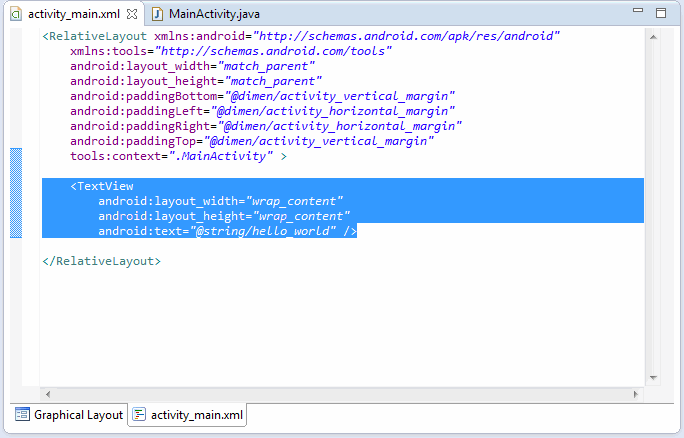This screenshot has width=684, height=438.
Task: Close the activity_main.xml tab with X
Action: pyautogui.click(x=132, y=14)
